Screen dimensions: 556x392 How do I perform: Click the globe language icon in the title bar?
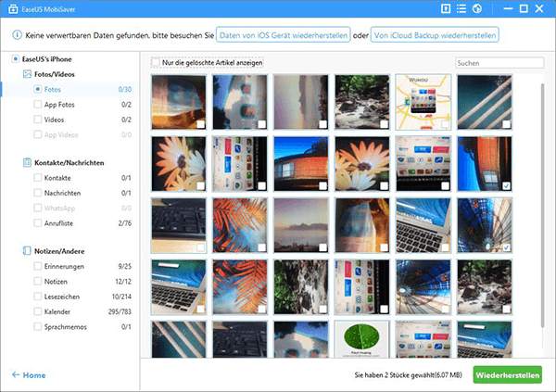pyautogui.click(x=476, y=9)
